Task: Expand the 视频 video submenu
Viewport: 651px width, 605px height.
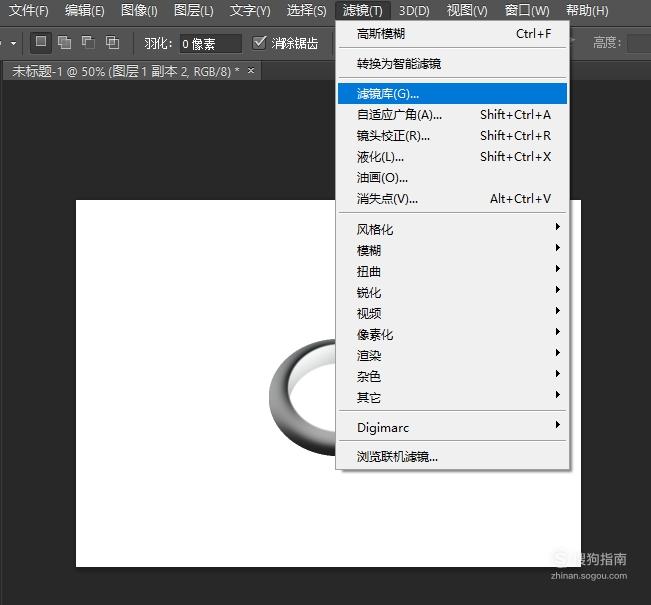Action: [453, 313]
